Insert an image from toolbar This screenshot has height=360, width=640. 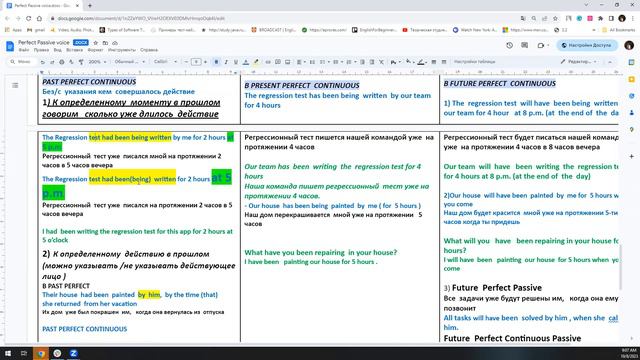pos(288,62)
